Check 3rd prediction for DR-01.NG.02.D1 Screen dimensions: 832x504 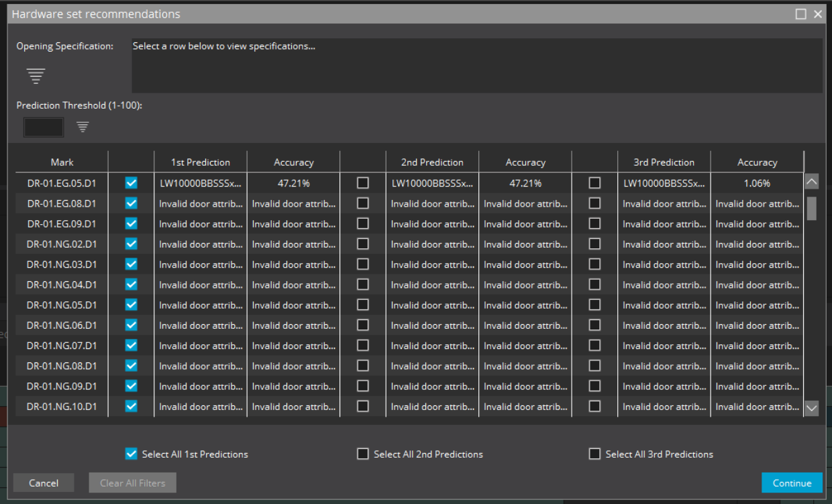tap(594, 244)
